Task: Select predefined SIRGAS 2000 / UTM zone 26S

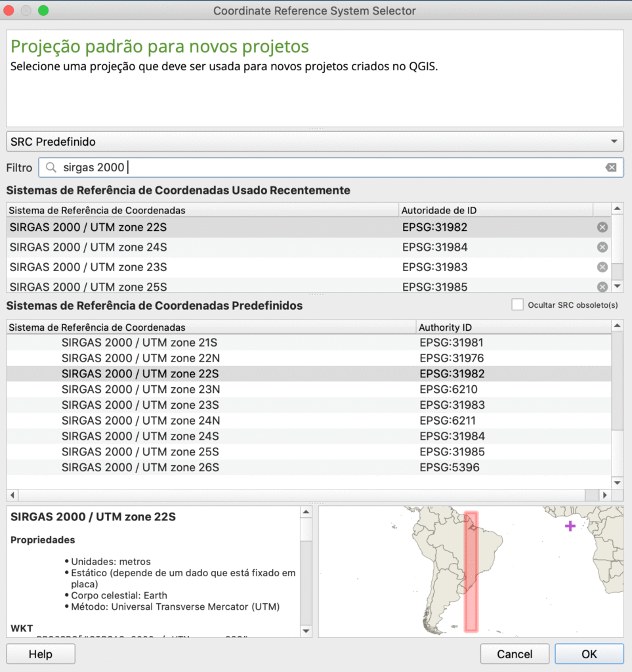Action: tap(308, 467)
